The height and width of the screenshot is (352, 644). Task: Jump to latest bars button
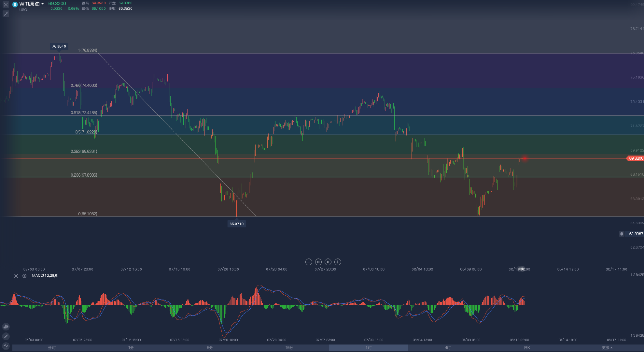[328, 262]
